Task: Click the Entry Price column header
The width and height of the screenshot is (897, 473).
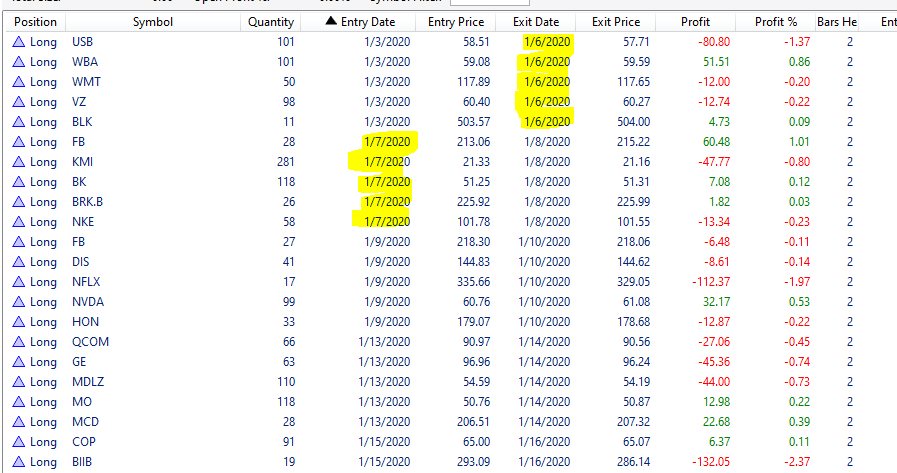Action: pyautogui.click(x=455, y=22)
